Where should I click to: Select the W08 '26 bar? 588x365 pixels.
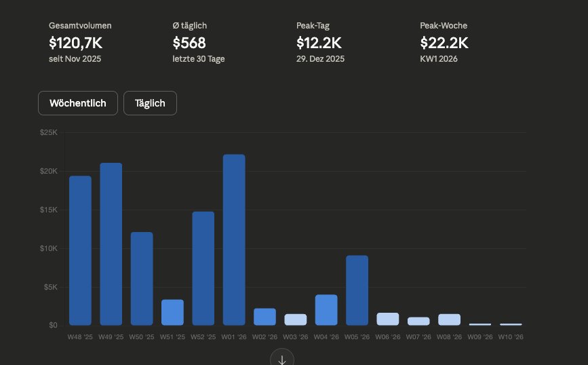[x=449, y=320]
